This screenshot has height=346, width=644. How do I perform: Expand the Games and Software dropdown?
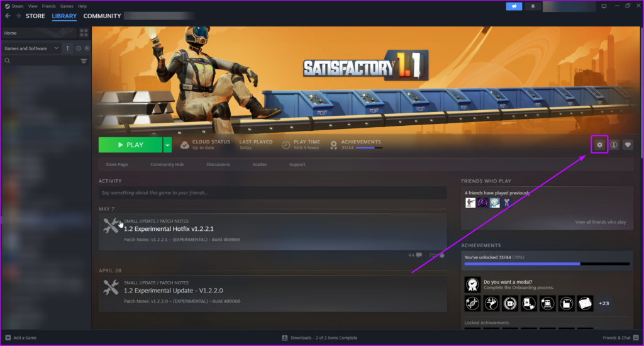click(31, 48)
